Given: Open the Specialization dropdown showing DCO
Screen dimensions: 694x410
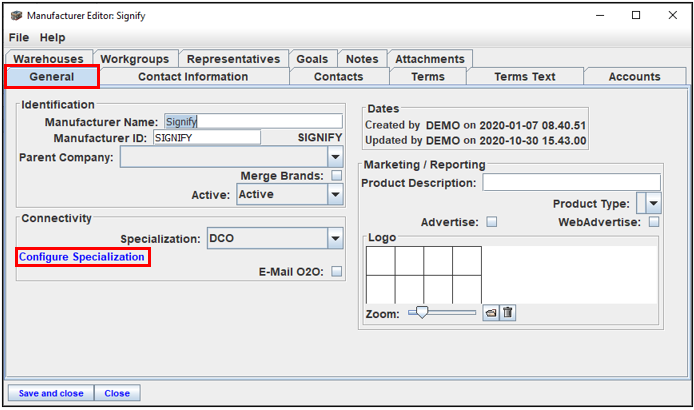Looking at the screenshot, I should click(335, 239).
